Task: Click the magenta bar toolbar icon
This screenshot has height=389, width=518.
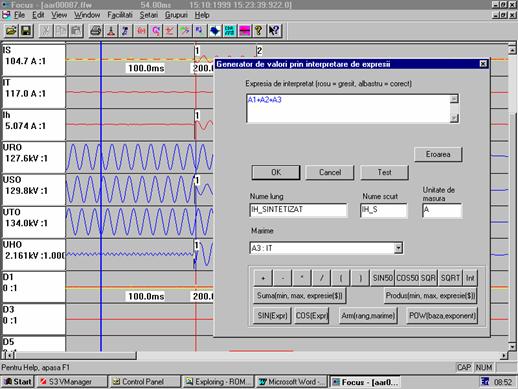Action: pyautogui.click(x=244, y=31)
